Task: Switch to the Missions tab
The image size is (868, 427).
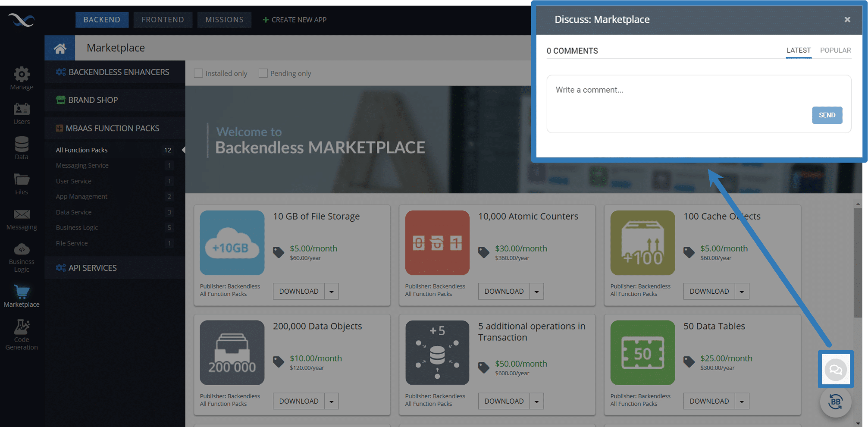Action: [224, 20]
